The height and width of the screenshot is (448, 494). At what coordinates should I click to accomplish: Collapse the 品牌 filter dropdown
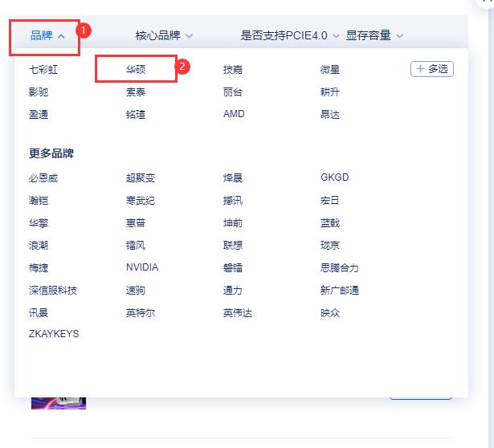point(47,35)
